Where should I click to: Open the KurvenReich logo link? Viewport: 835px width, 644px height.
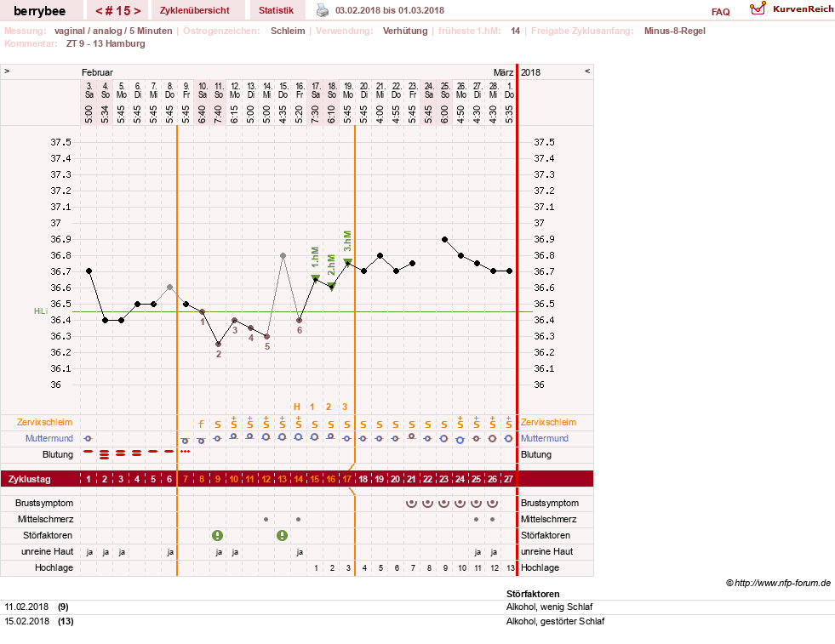click(792, 9)
